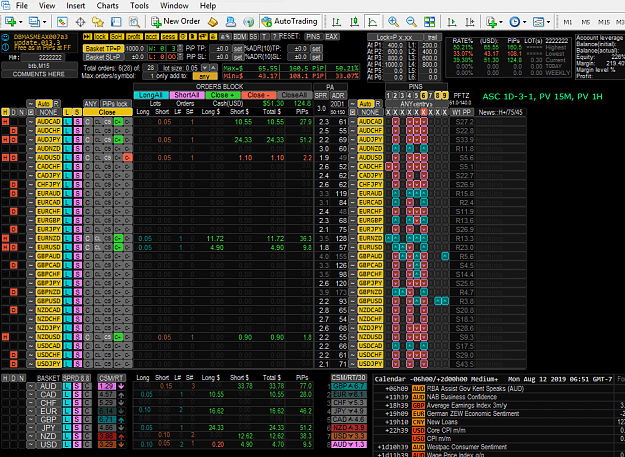The width and height of the screenshot is (625, 457).
Task: Open the View menu
Action: click(47, 6)
